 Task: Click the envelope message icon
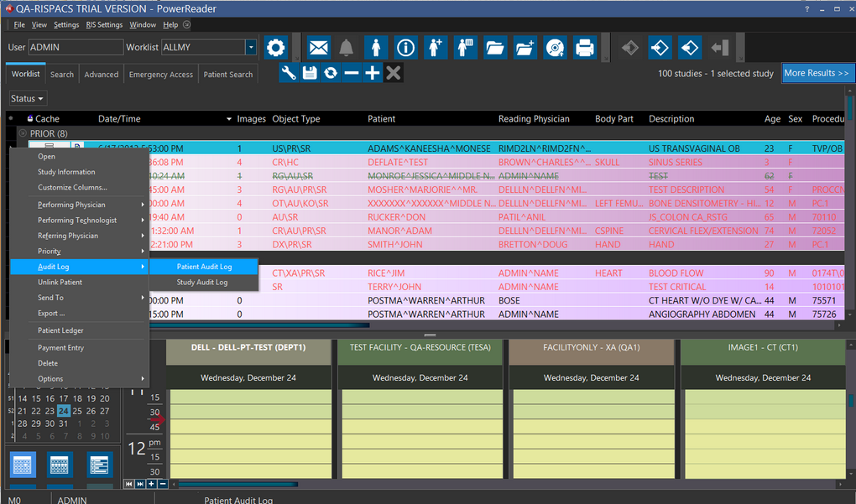pyautogui.click(x=318, y=48)
